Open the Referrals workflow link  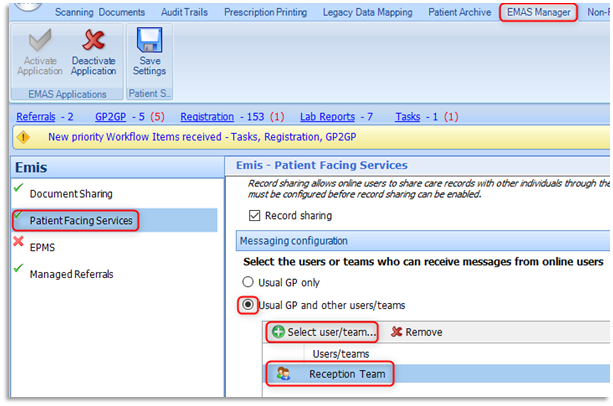[x=36, y=117]
